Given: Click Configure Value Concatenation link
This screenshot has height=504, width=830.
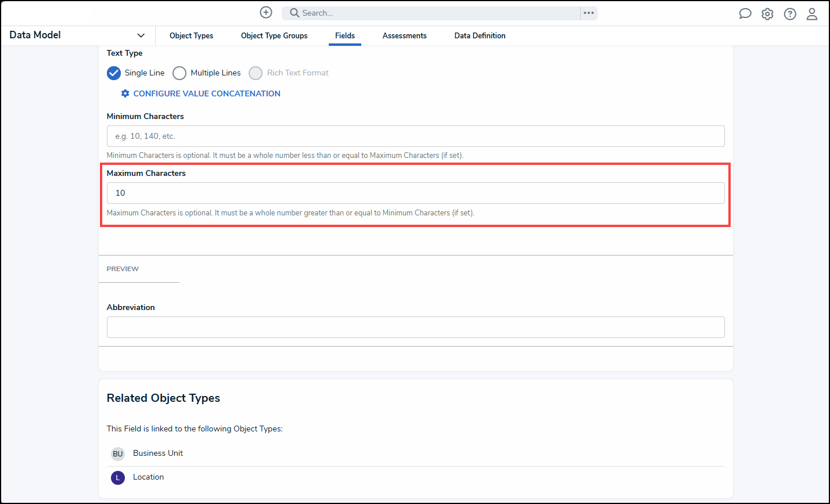Looking at the screenshot, I should pos(206,93).
